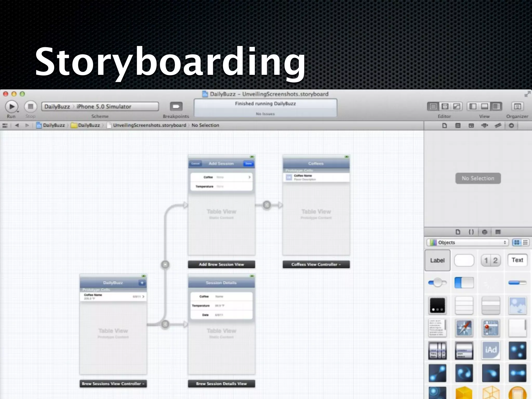Image resolution: width=532 pixels, height=399 pixels.
Task: Open DailyBuzz folder in jump bar
Action: [85, 125]
